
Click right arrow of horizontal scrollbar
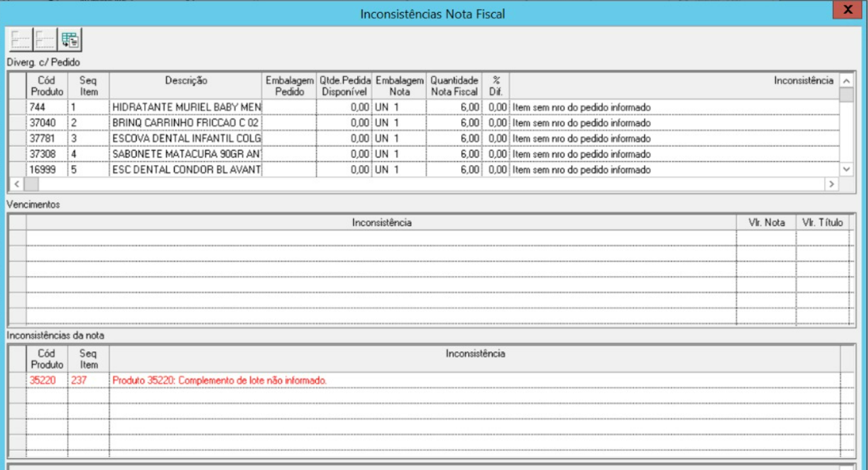coord(833,184)
